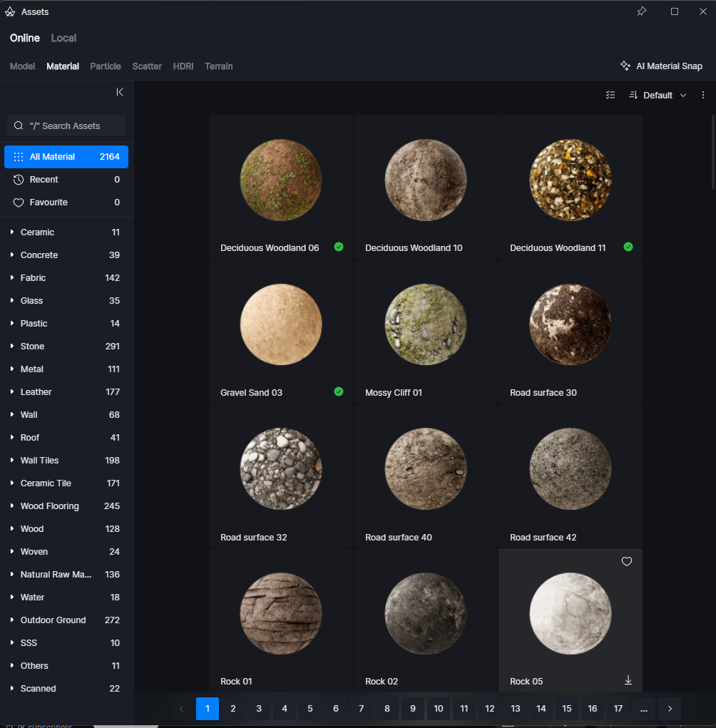
Task: Open the Model tab
Action: point(22,66)
